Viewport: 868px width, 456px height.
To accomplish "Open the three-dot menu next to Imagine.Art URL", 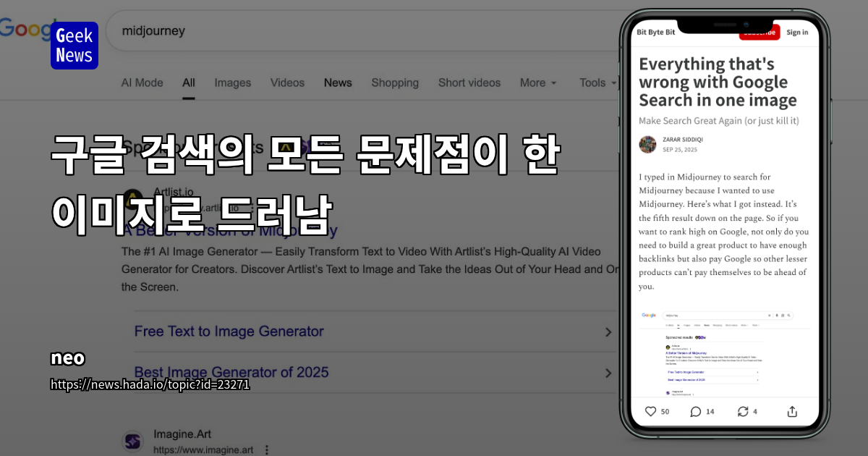I will (266, 449).
